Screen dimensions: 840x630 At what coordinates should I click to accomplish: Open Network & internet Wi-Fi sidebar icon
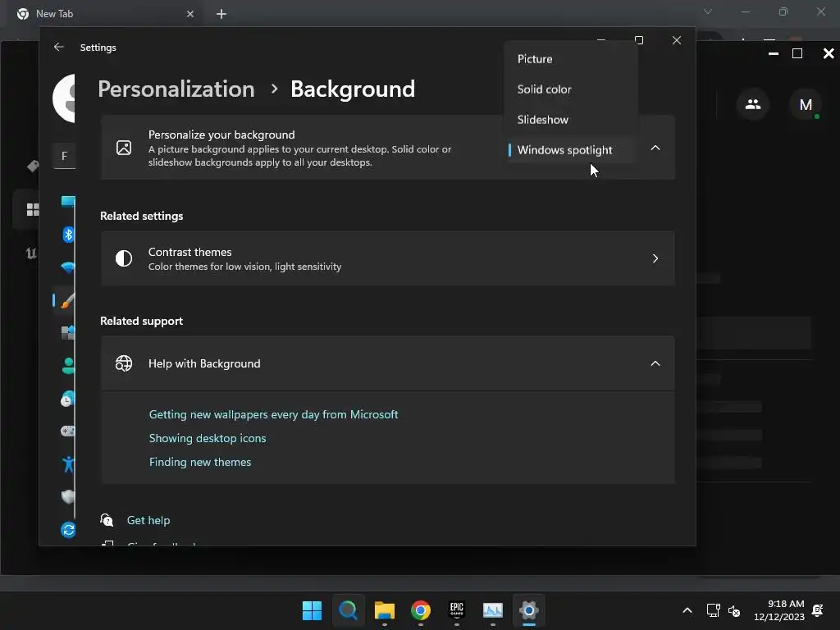[x=68, y=267]
